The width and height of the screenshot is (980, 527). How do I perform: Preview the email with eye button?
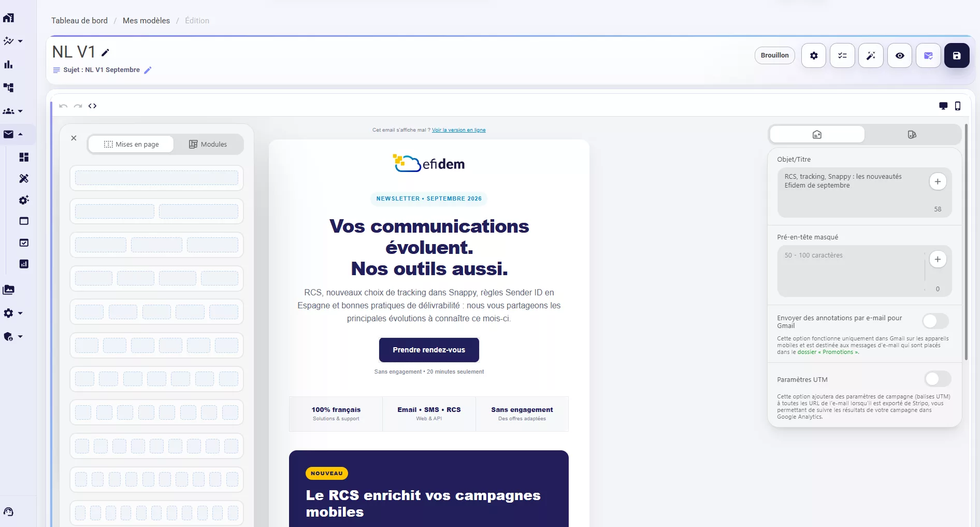click(x=900, y=55)
